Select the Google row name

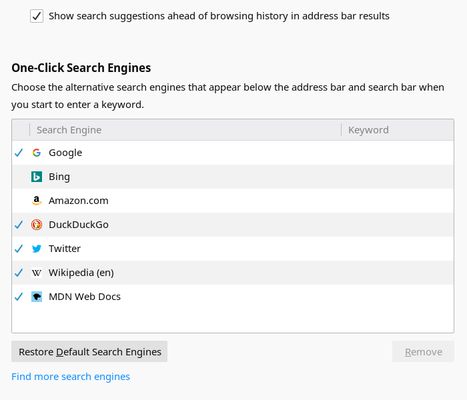pos(65,153)
